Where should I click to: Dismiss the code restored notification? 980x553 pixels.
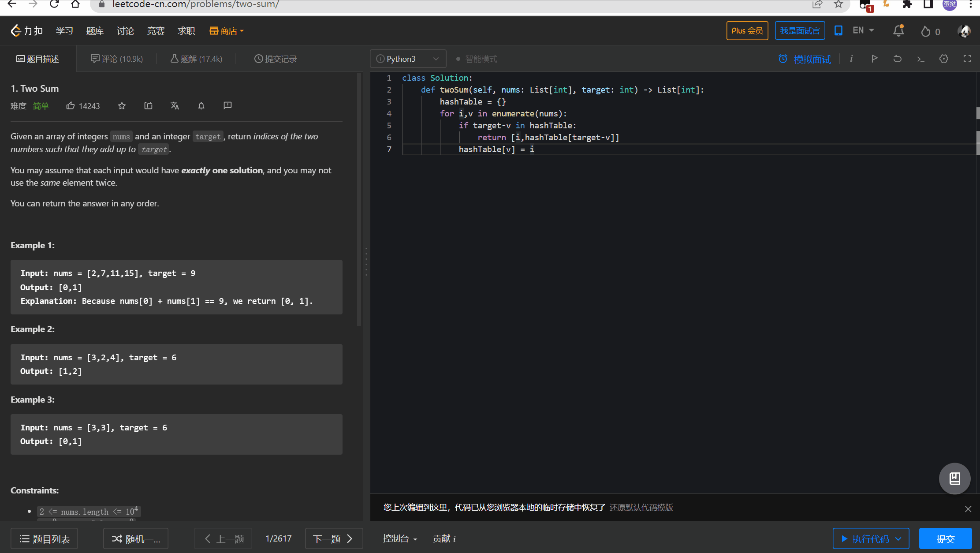point(968,509)
